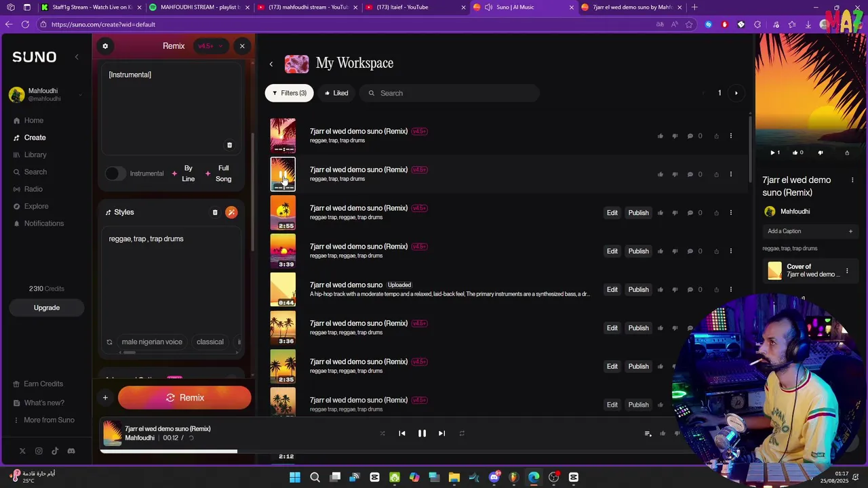The image size is (868, 488).
Task: Click Publish on the 3:39 remix row
Action: pos(638,251)
